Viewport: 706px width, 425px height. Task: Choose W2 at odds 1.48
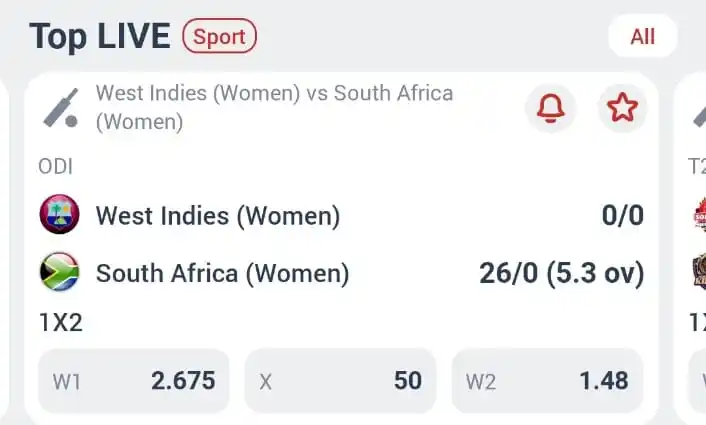pos(547,381)
